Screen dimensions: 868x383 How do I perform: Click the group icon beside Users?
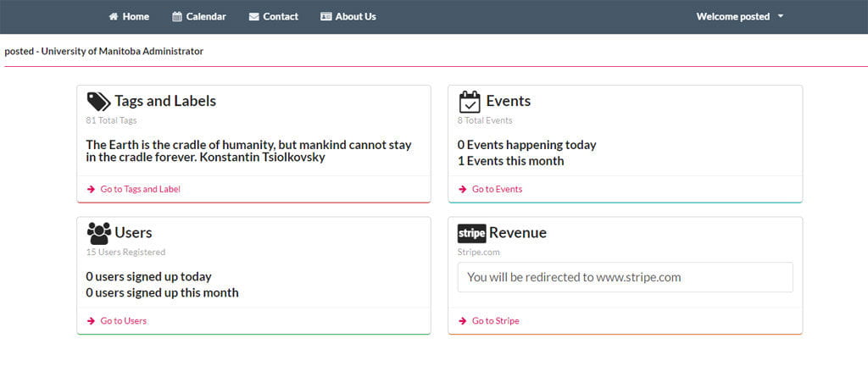click(x=98, y=233)
